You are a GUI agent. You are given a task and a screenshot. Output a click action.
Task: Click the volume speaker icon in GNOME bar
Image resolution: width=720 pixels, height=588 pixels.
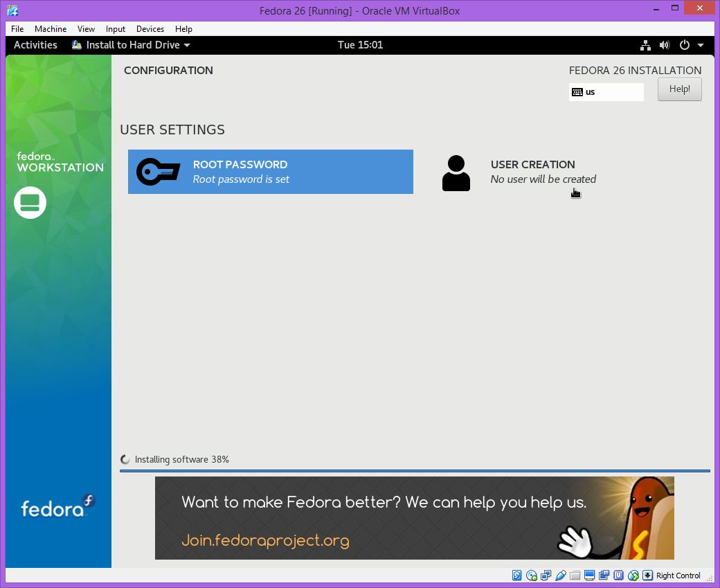(665, 45)
